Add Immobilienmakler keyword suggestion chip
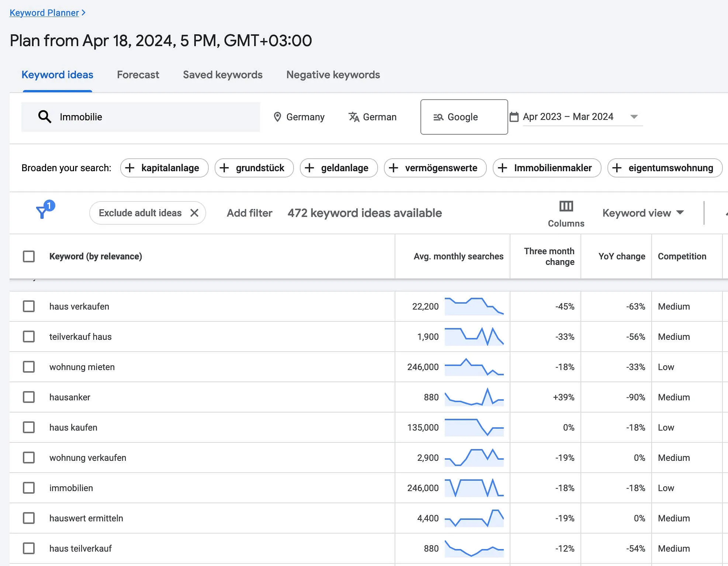Viewport: 728px width, 566px height. [x=547, y=168]
